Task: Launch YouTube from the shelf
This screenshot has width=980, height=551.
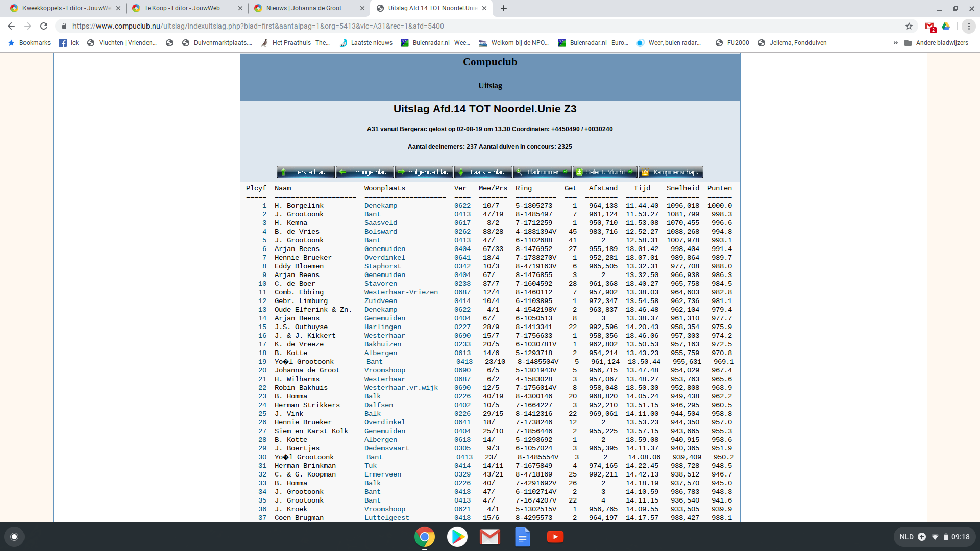Action: (x=555, y=537)
